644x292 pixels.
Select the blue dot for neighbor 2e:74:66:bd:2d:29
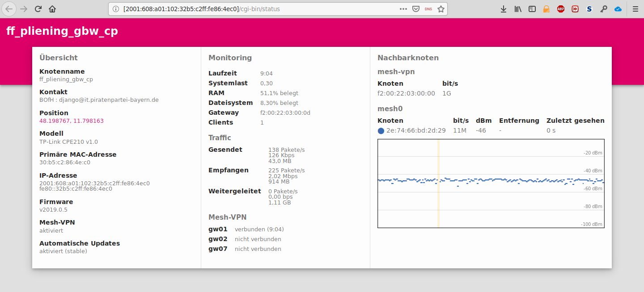coord(381,131)
